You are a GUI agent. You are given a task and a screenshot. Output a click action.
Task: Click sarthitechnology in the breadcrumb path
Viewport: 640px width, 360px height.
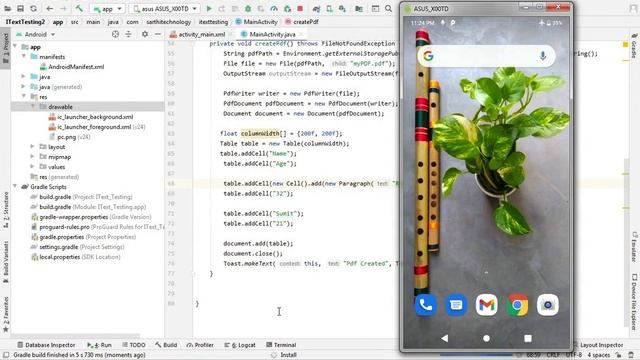coord(168,22)
